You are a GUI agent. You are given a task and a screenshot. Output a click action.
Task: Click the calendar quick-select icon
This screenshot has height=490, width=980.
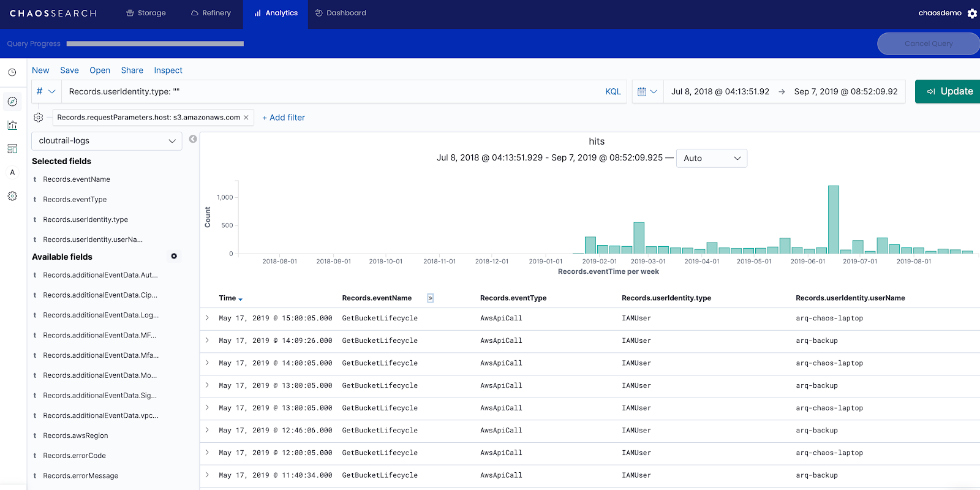click(x=647, y=92)
